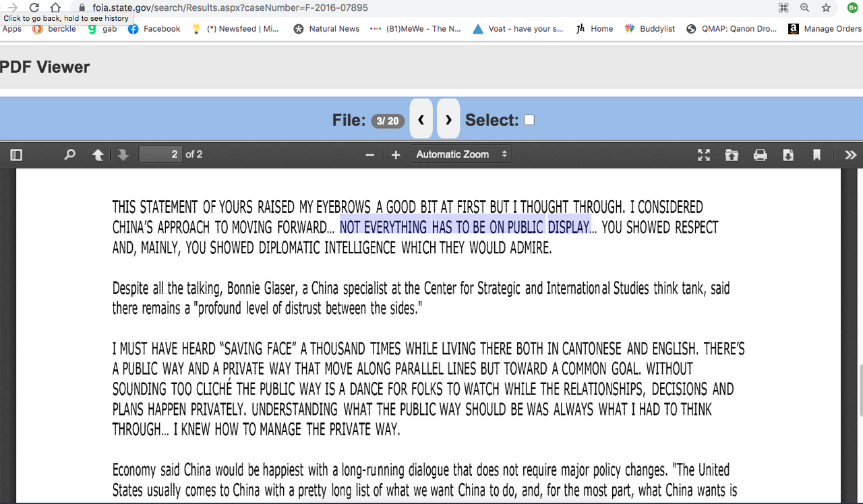863x504 pixels.
Task: Open the Automatic Zoom dropdown
Action: pyautogui.click(x=461, y=154)
